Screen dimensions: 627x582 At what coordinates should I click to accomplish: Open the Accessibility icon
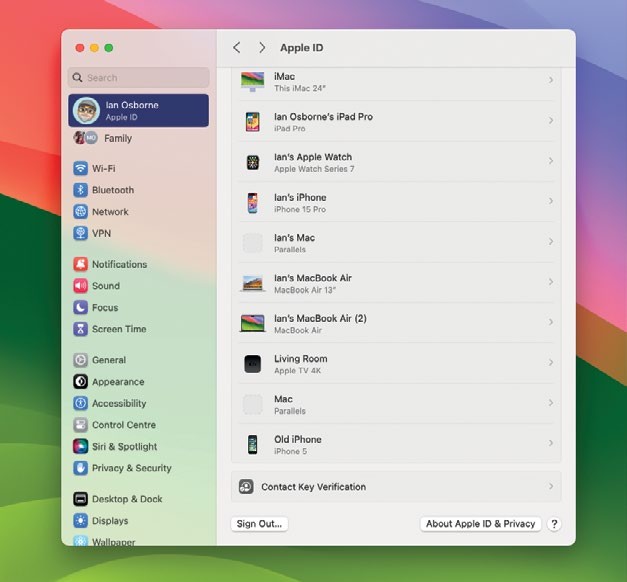[80, 403]
